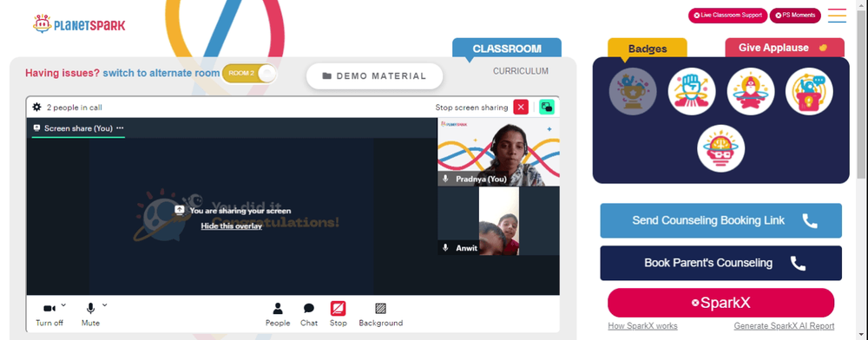Click Book Parent's Counseling button
Screen dimensions: 868x340
coord(720,263)
